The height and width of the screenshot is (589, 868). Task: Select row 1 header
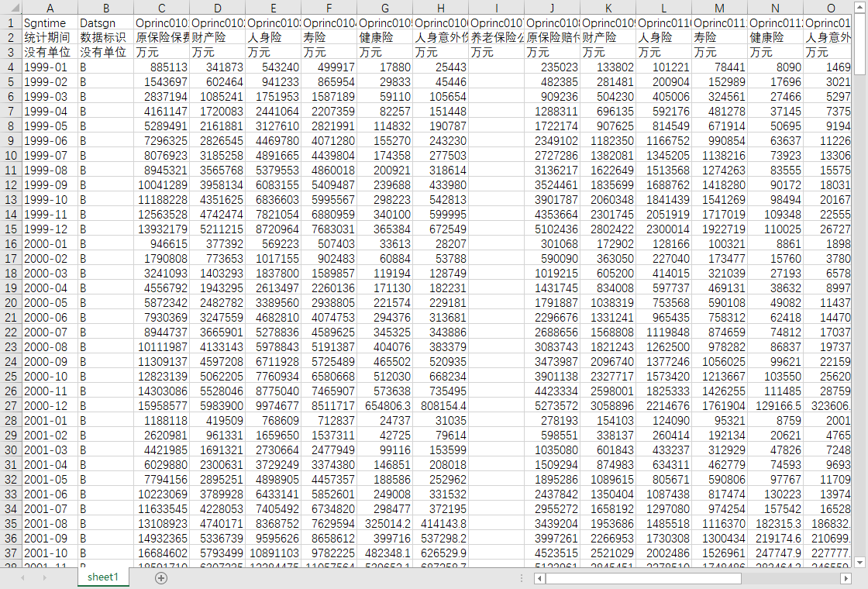tap(11, 22)
